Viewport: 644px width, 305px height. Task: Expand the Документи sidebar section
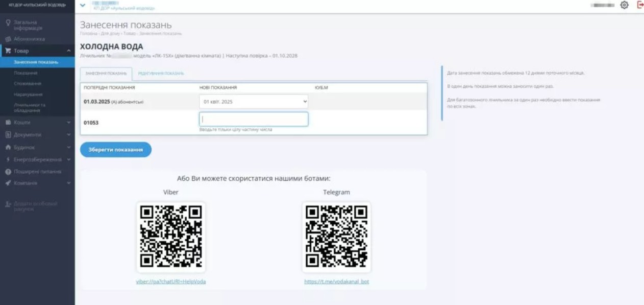pyautogui.click(x=68, y=135)
